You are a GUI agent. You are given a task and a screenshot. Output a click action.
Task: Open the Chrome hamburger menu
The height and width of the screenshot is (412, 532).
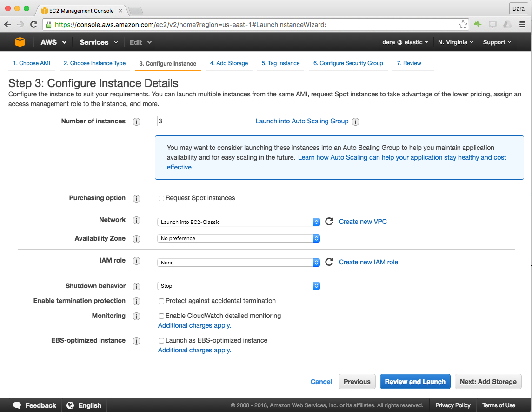pos(523,25)
